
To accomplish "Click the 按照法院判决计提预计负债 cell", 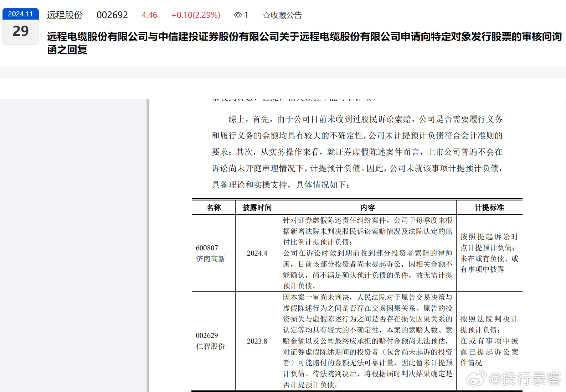I will (x=489, y=341).
